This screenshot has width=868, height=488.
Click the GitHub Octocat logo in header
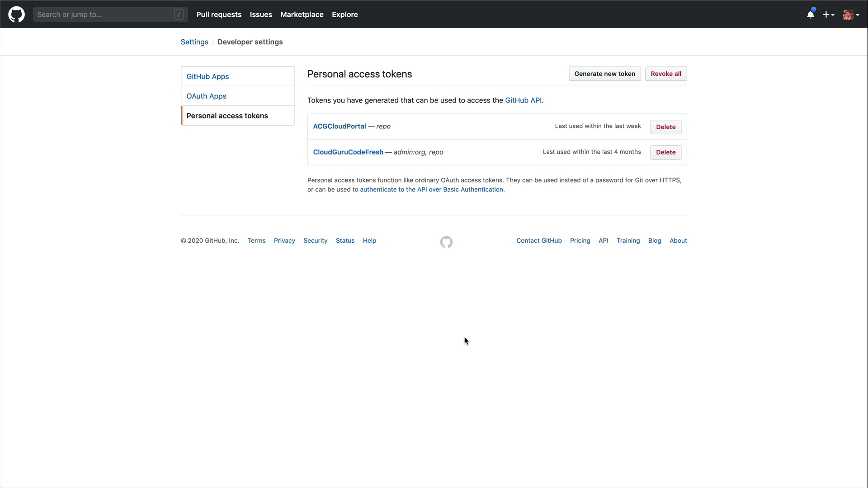coord(16,14)
